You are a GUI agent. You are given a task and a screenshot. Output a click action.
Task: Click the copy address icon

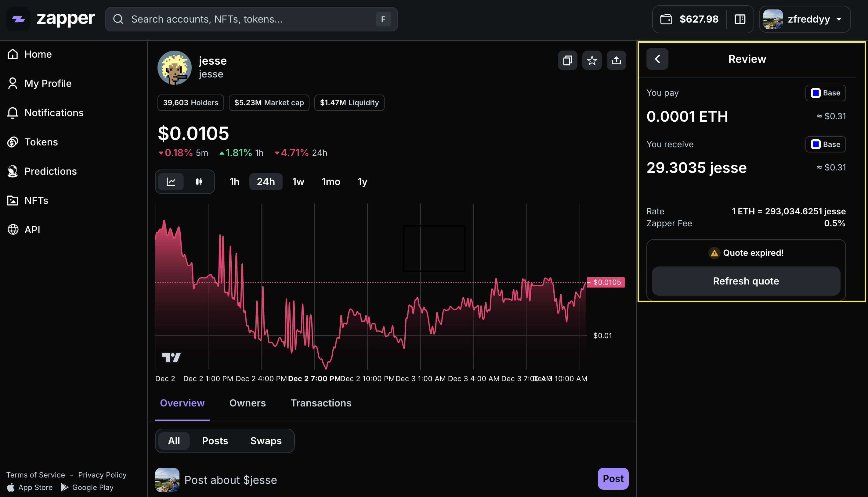567,60
